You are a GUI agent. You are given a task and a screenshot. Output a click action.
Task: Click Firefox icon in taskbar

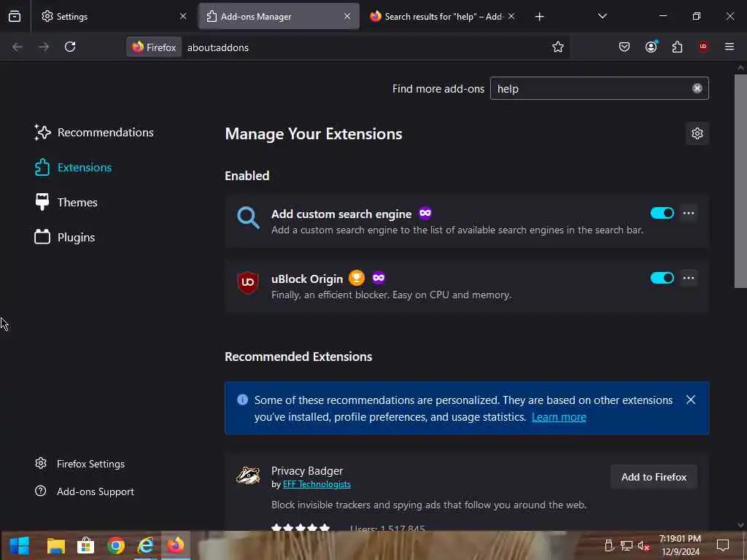point(176,545)
